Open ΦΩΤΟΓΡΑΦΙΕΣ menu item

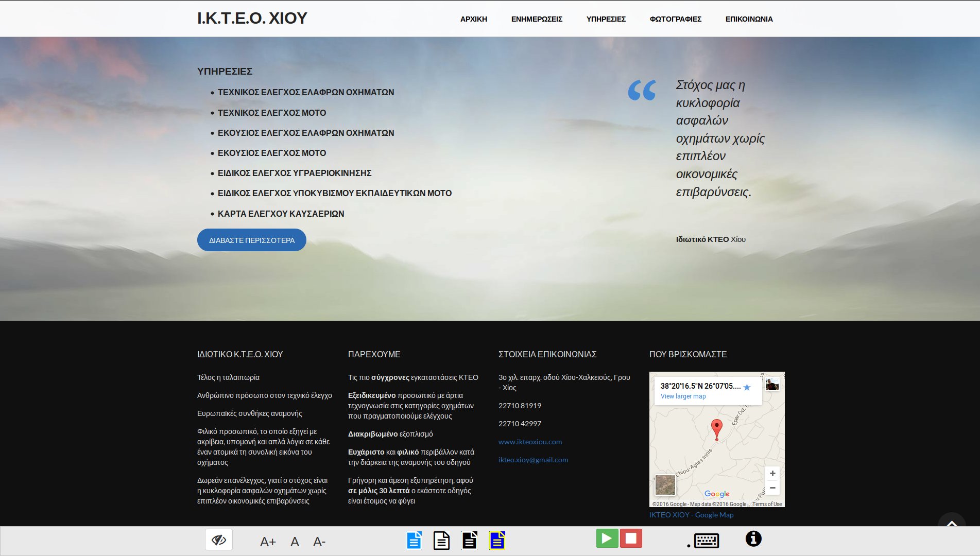tap(676, 19)
